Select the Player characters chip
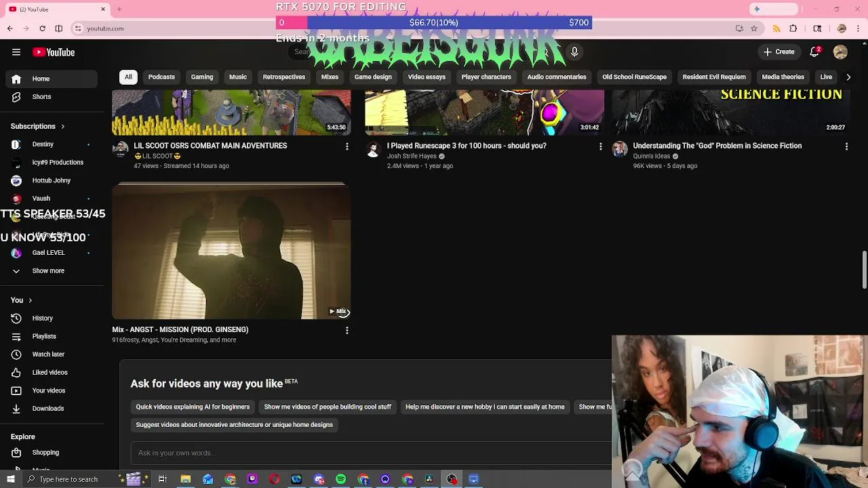This screenshot has width=868, height=488. click(486, 77)
